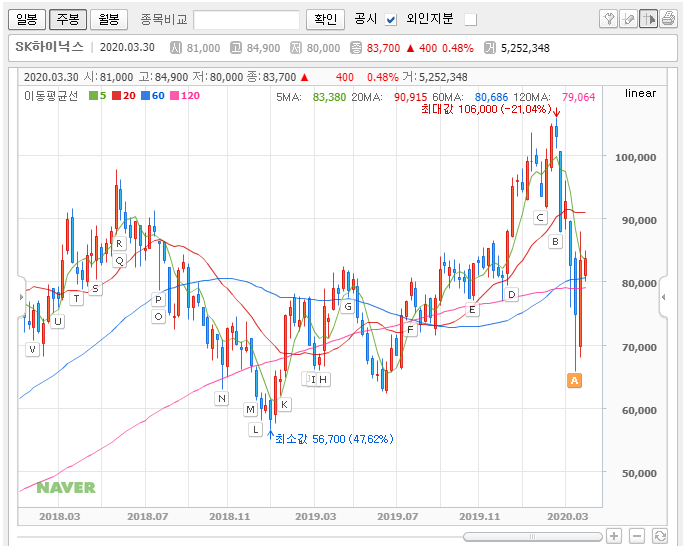Switch to the 주봉 weekly chart
The image size is (691, 546).
(68, 19)
